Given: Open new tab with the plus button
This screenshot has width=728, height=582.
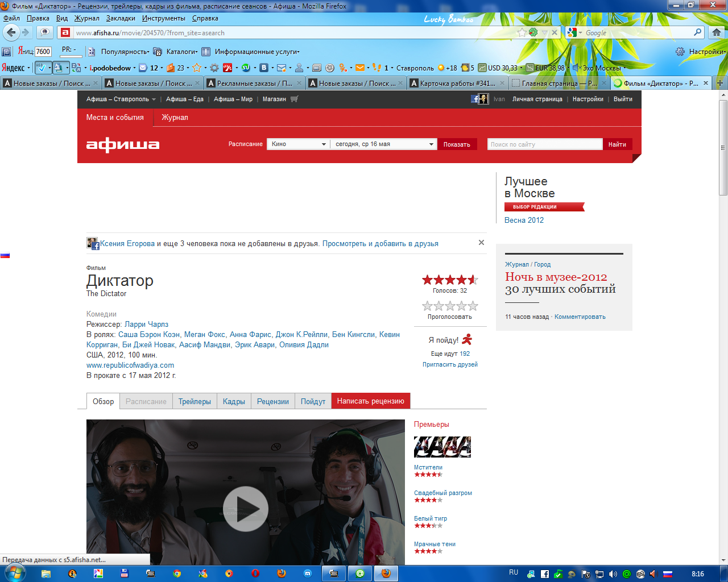Looking at the screenshot, I should tap(719, 83).
